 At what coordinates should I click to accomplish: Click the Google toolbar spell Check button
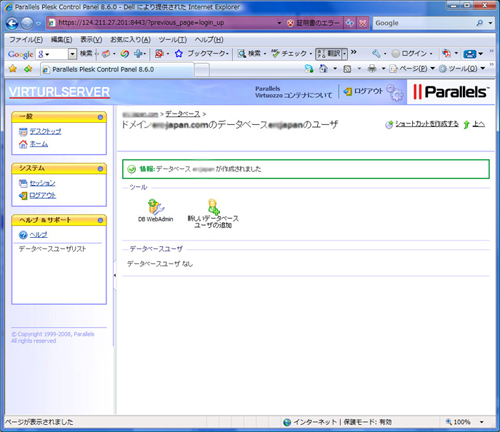pos(292,53)
